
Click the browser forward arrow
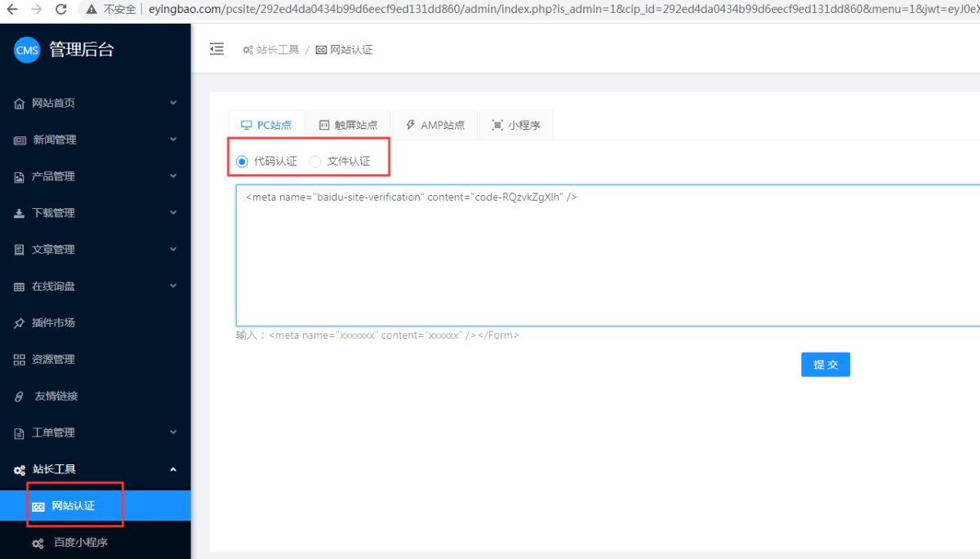tap(36, 9)
